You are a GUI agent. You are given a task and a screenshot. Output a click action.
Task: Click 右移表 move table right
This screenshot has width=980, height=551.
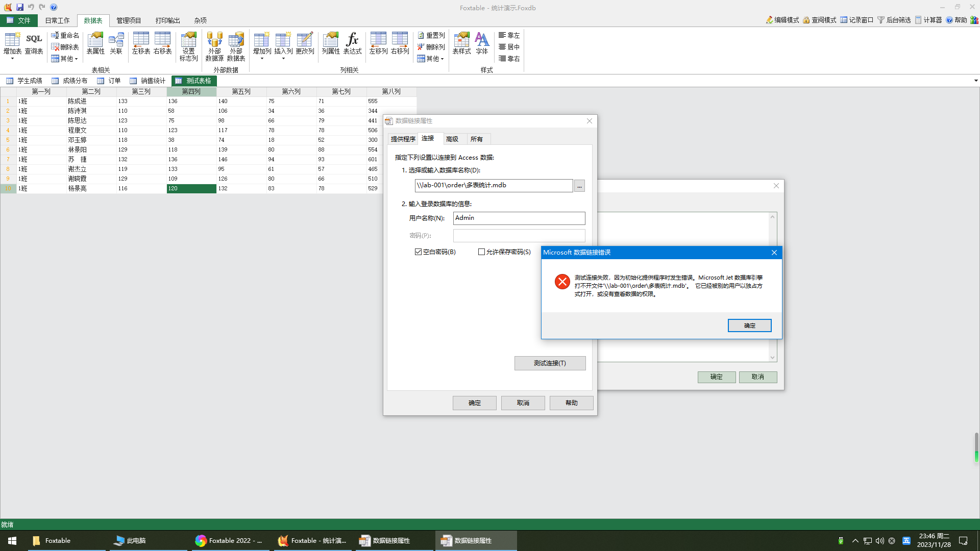162,43
